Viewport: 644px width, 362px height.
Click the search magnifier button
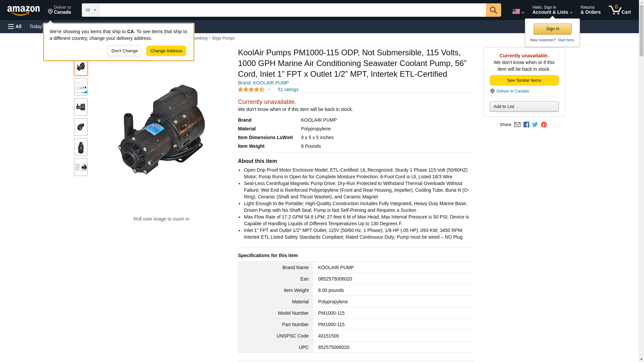pos(493,10)
